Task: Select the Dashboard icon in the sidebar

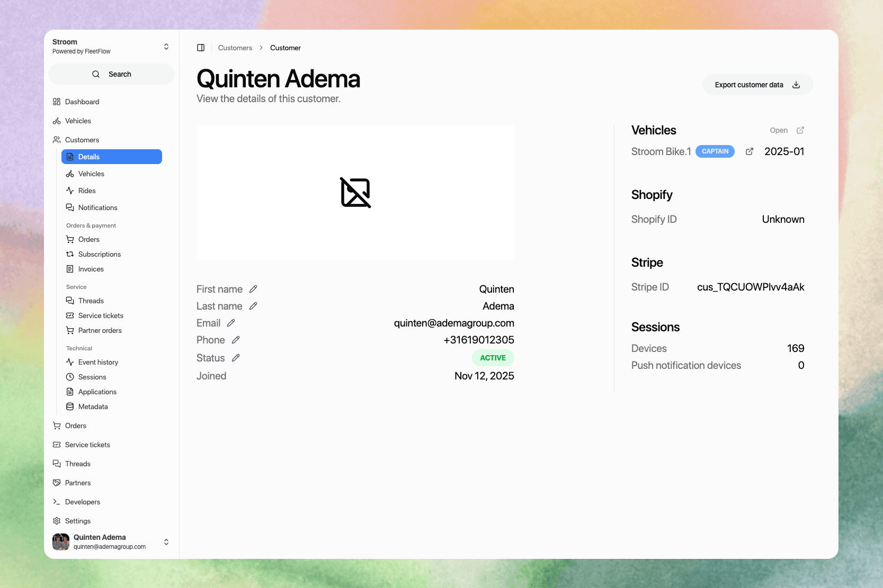Action: point(57,102)
